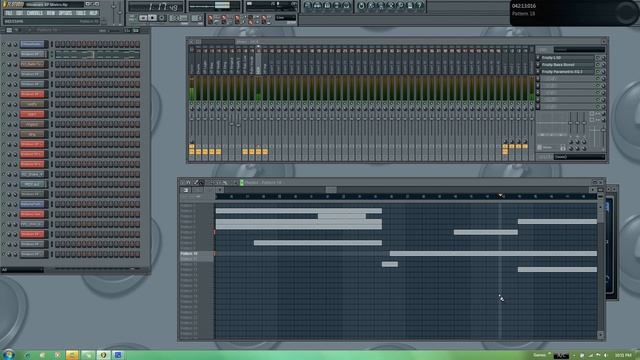Viewport: 640px width, 360px height.
Task: Toggle Fruity Bass Boost enable switch
Action: pyautogui.click(x=598, y=65)
